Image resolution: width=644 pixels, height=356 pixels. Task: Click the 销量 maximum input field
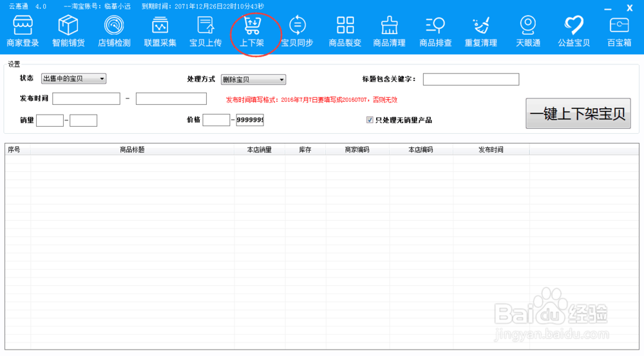pyautogui.click(x=83, y=120)
